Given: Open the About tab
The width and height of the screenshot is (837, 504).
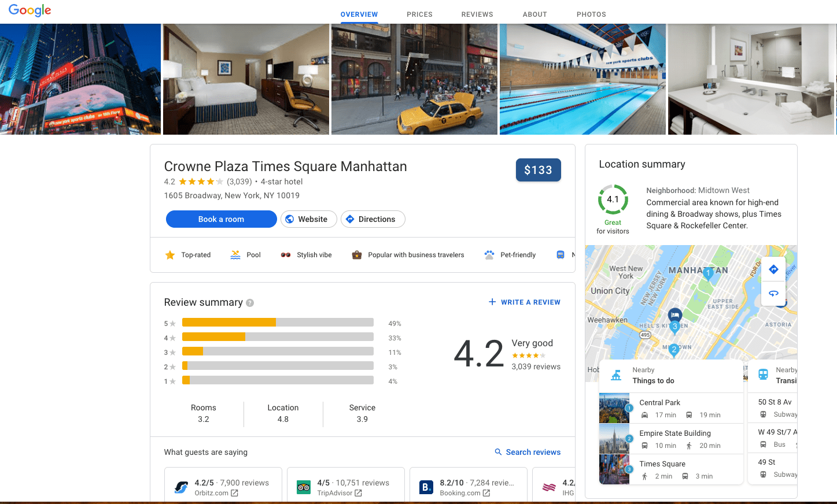Looking at the screenshot, I should [x=534, y=14].
